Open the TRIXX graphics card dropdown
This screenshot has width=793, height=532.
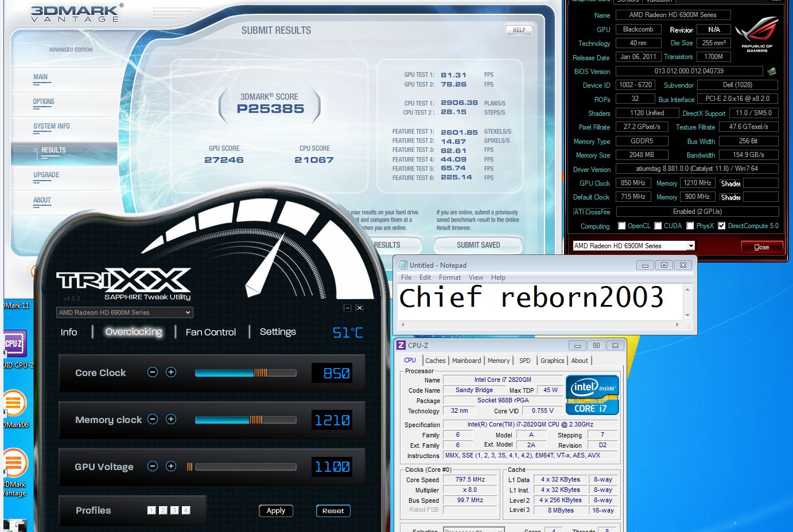click(125, 312)
